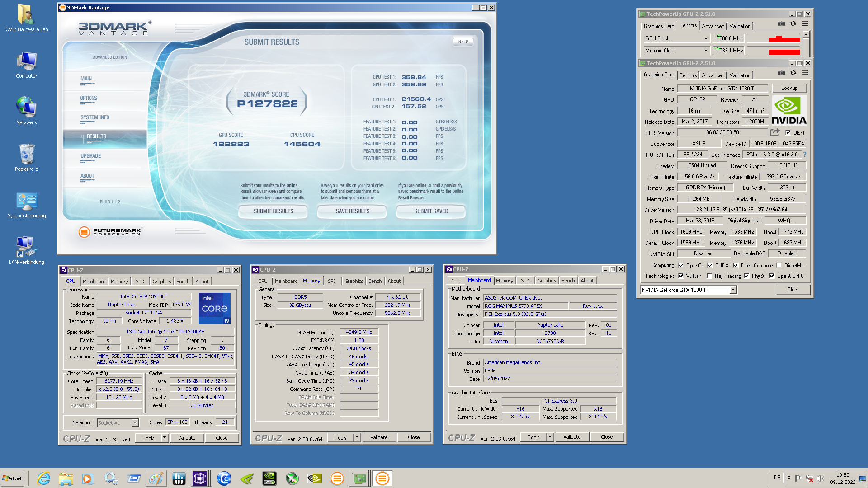868x488 pixels.
Task: Open the OPTIONS section in 3DMark Vantage
Action: 89,98
